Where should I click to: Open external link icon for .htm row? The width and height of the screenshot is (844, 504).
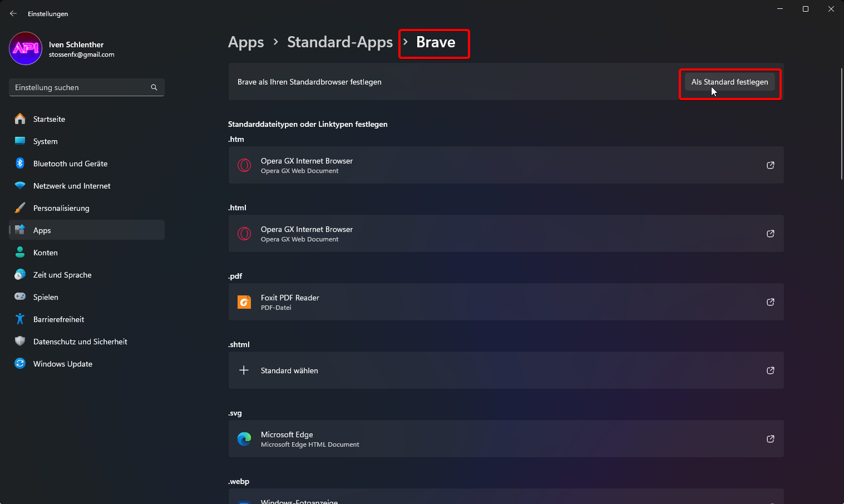770,165
